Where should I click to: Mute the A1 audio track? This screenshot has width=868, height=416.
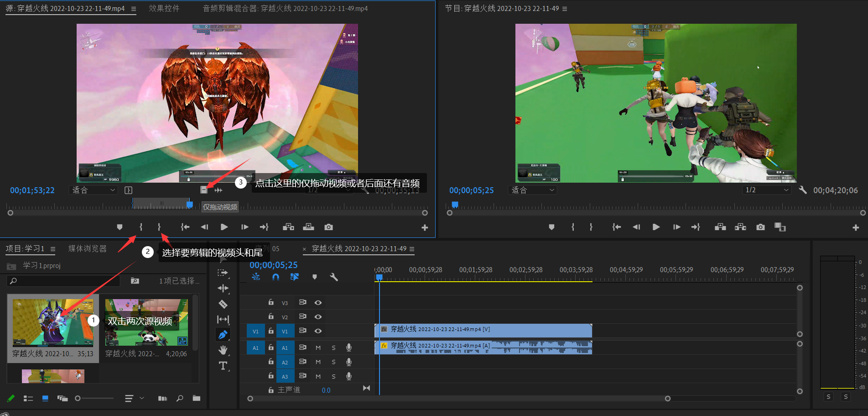pos(318,348)
